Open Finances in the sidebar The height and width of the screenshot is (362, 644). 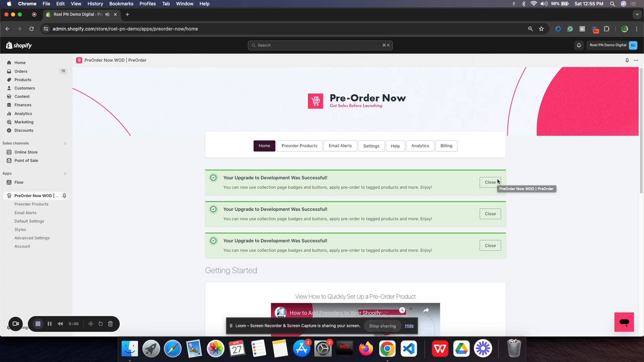23,105
